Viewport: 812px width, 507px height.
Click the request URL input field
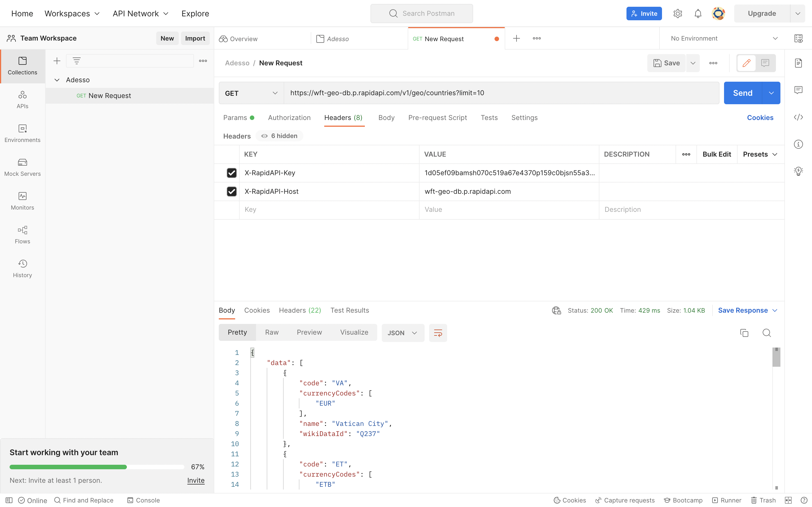point(470,93)
